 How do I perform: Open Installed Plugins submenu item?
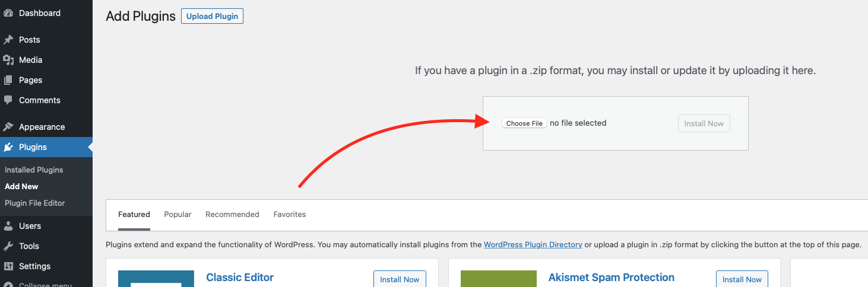point(34,170)
